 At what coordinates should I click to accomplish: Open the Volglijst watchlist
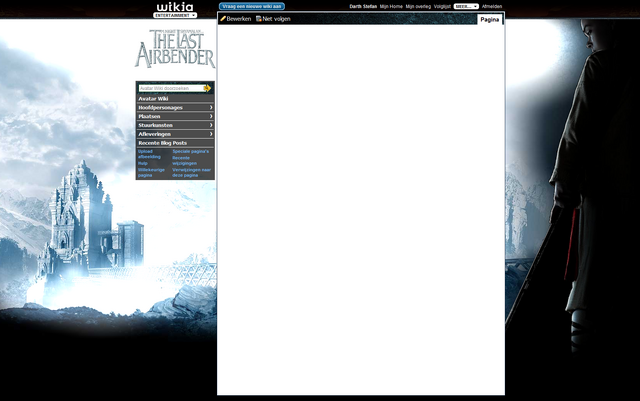[x=442, y=7]
